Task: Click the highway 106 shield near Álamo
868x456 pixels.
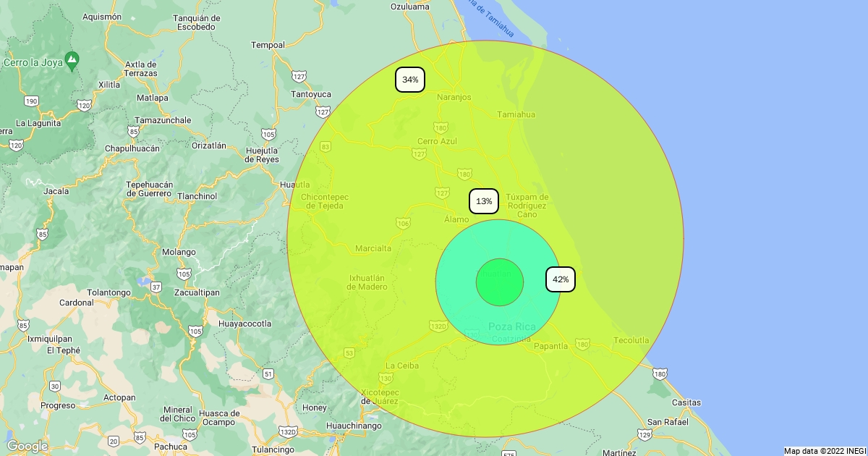Action: pos(403,224)
